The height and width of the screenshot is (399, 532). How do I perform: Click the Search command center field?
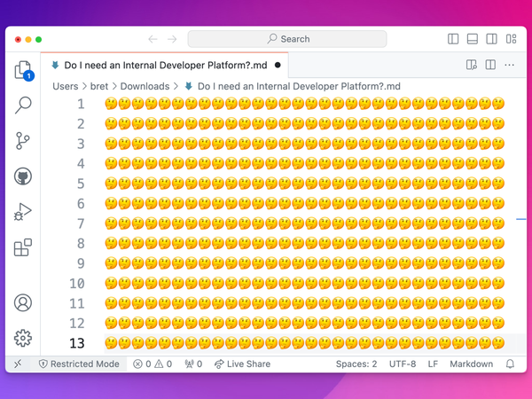point(287,39)
